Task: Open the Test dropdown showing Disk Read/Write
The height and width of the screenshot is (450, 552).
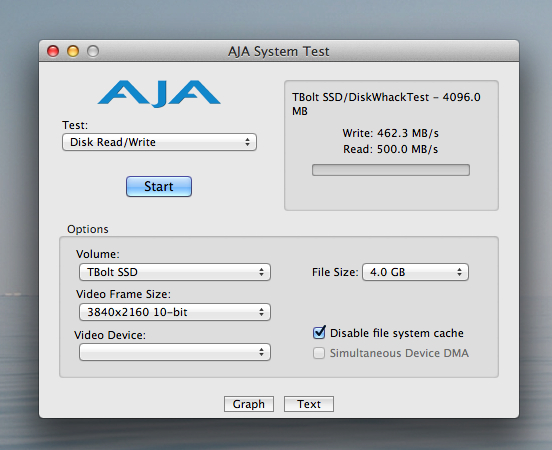Action: click(159, 142)
